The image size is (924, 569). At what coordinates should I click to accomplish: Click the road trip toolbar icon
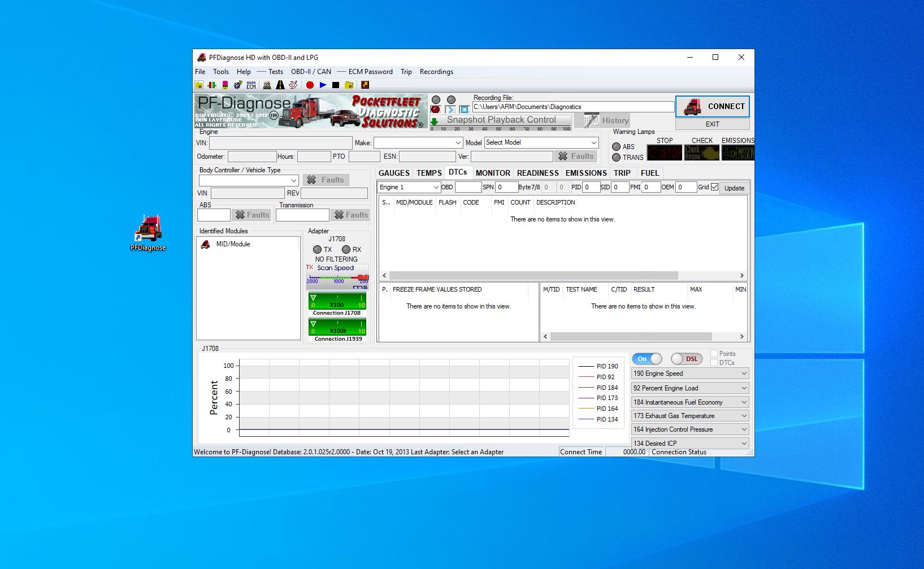click(280, 85)
